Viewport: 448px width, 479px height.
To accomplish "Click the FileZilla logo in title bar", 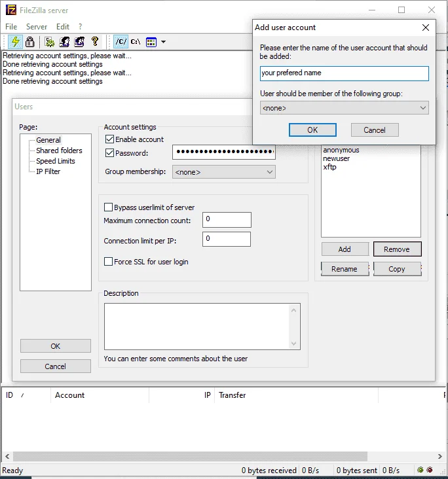I will click(11, 10).
